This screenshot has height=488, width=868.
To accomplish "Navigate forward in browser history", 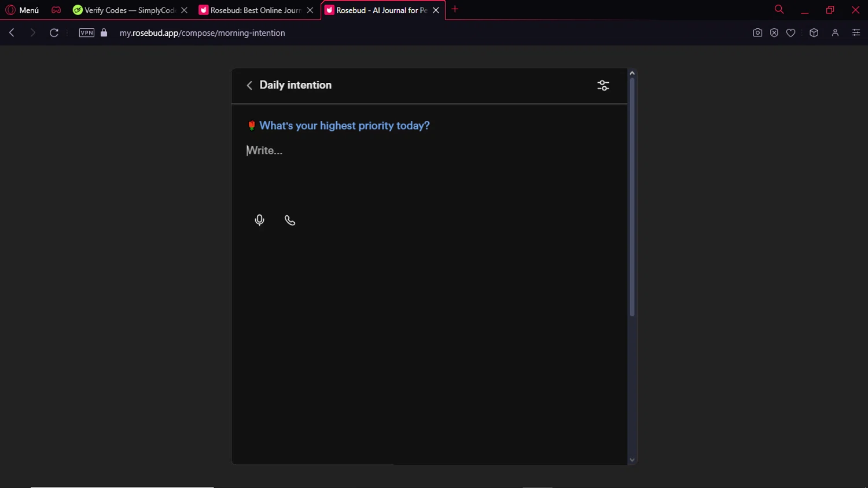I will [32, 32].
